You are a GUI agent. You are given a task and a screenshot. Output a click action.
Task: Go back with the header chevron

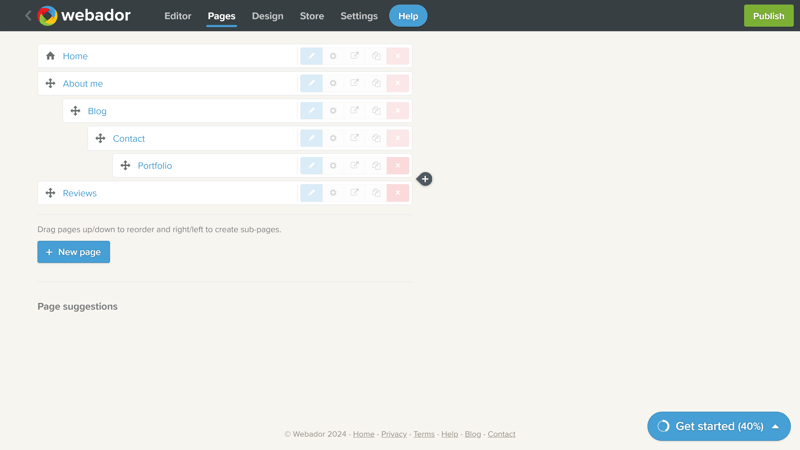coord(28,16)
